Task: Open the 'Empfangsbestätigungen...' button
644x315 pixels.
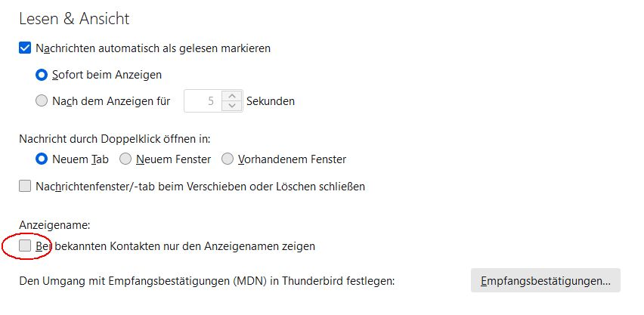Action: click(545, 281)
